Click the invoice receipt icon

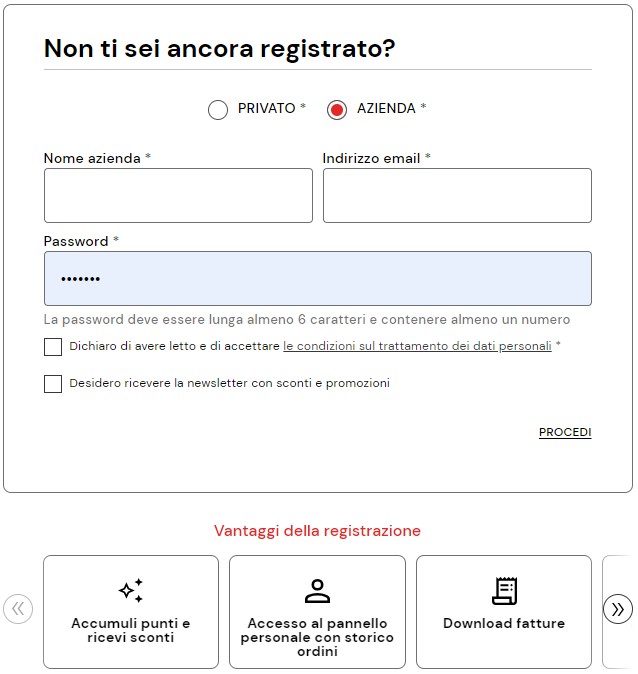[504, 591]
